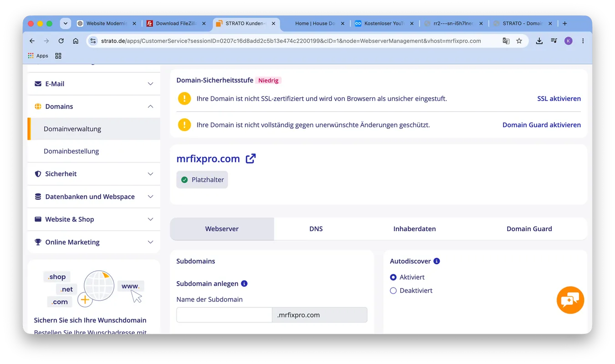Click the shield icon beside Sicherheit
This screenshot has width=615, height=364.
[38, 174]
